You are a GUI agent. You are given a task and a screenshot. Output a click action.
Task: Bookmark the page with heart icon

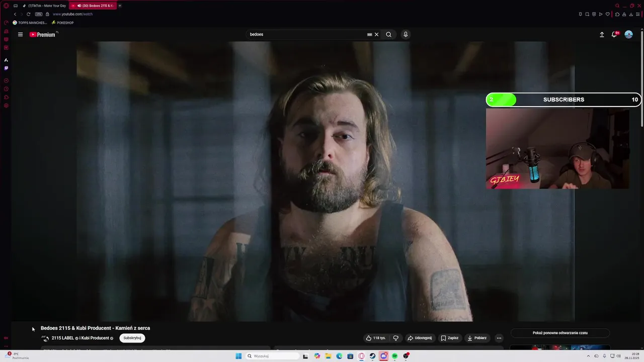pyautogui.click(x=608, y=14)
